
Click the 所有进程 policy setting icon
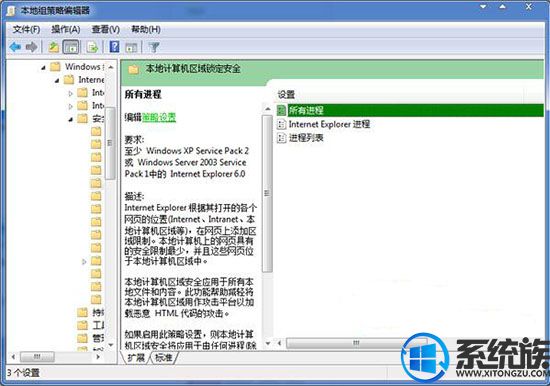(x=281, y=111)
